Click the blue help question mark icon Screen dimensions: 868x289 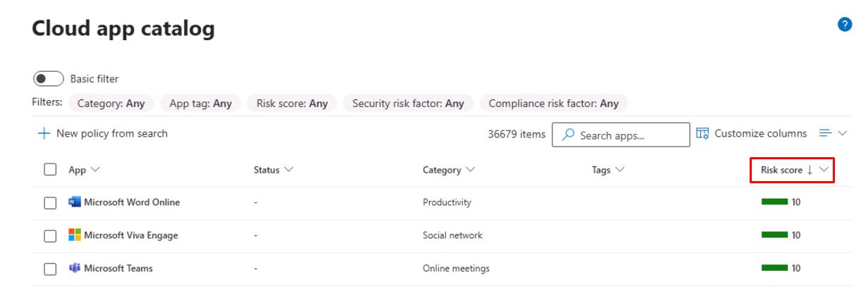(843, 25)
